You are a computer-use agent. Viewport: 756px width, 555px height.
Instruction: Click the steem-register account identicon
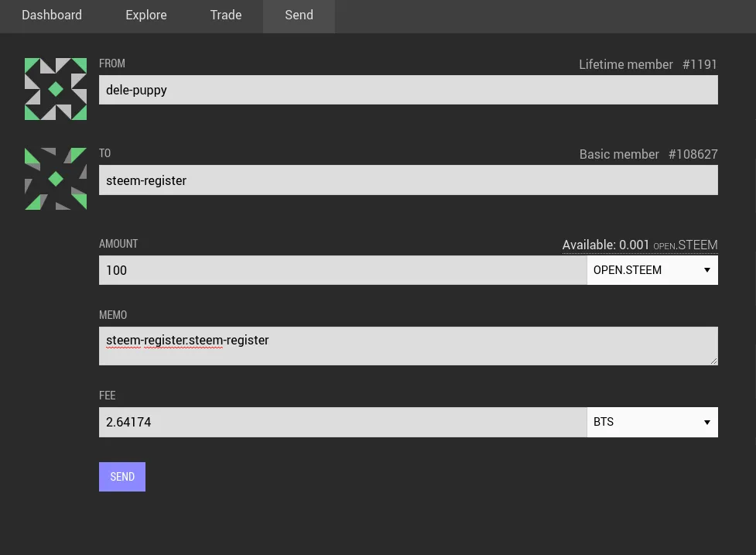point(56,179)
